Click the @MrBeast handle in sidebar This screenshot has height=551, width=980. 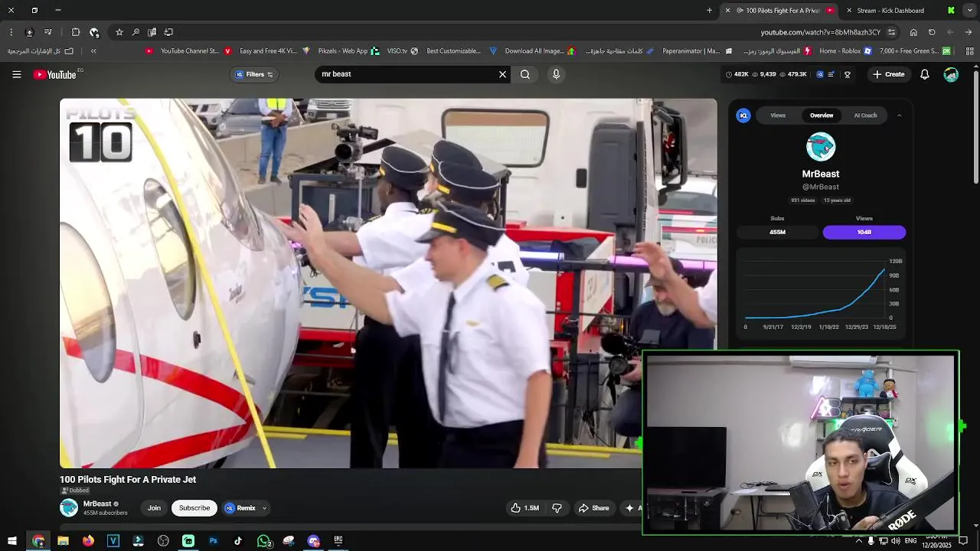point(821,187)
